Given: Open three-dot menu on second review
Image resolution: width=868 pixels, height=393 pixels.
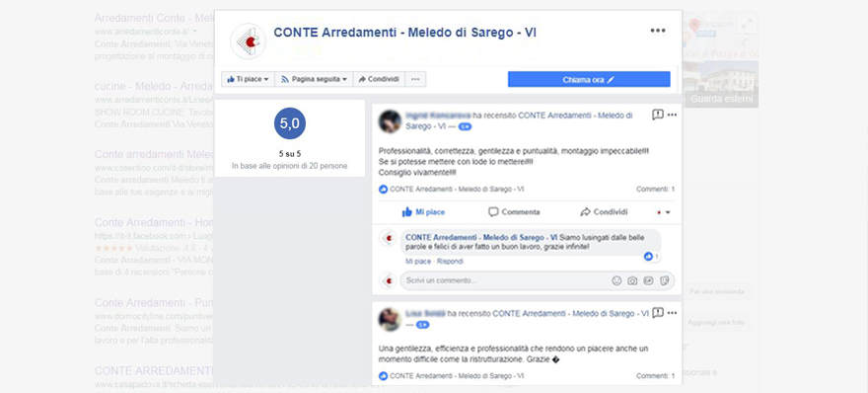Looking at the screenshot, I should [x=672, y=313].
